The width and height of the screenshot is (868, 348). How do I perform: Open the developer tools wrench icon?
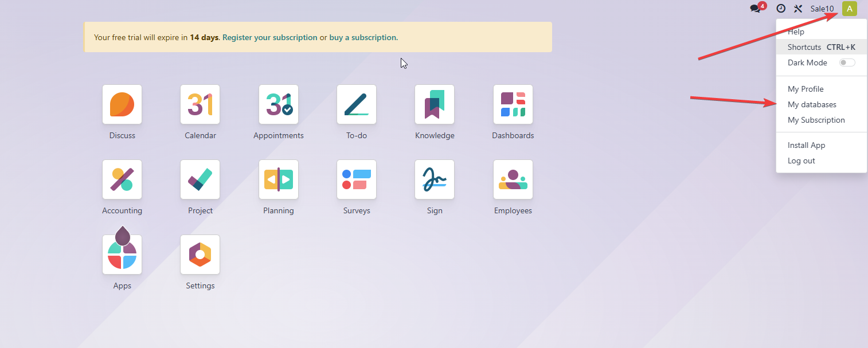[x=798, y=9]
